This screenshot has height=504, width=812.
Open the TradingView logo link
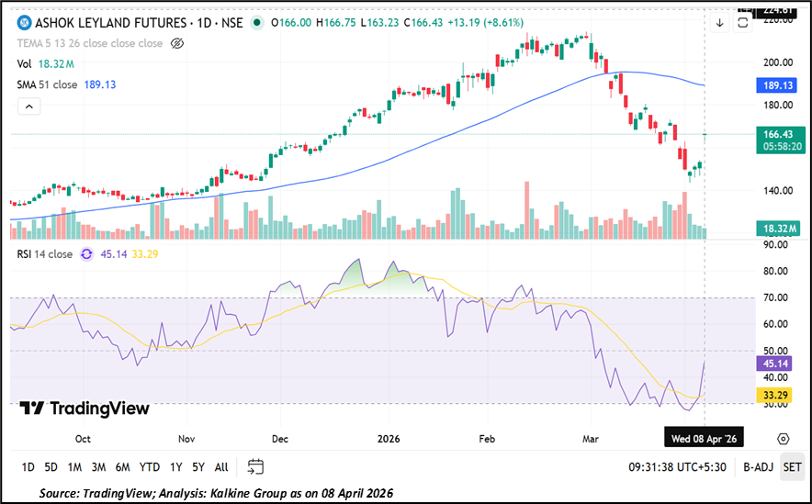(x=85, y=409)
